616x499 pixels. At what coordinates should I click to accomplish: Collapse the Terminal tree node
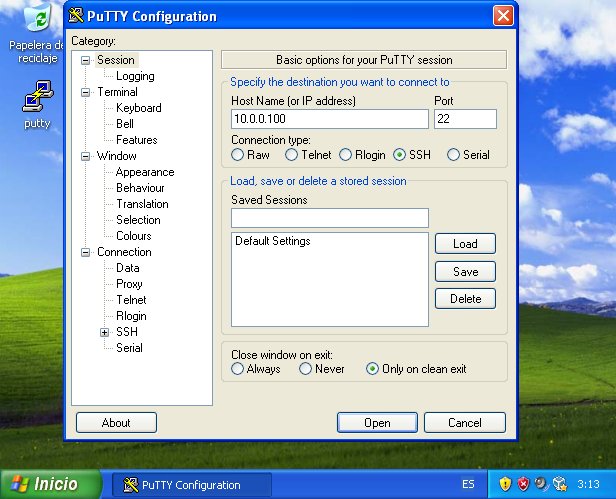[x=85, y=92]
